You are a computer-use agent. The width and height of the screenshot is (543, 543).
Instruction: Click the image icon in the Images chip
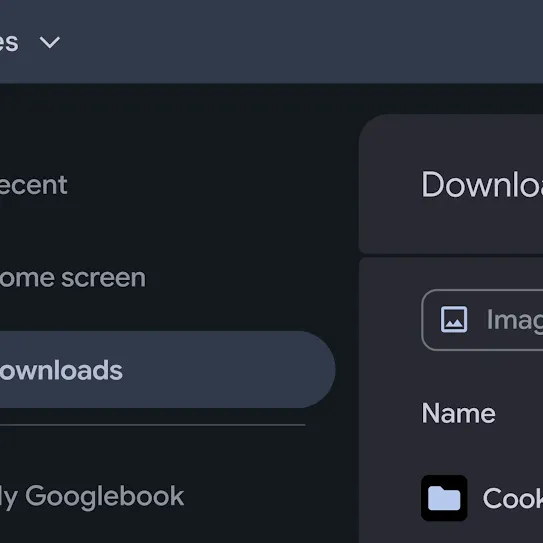(x=454, y=319)
